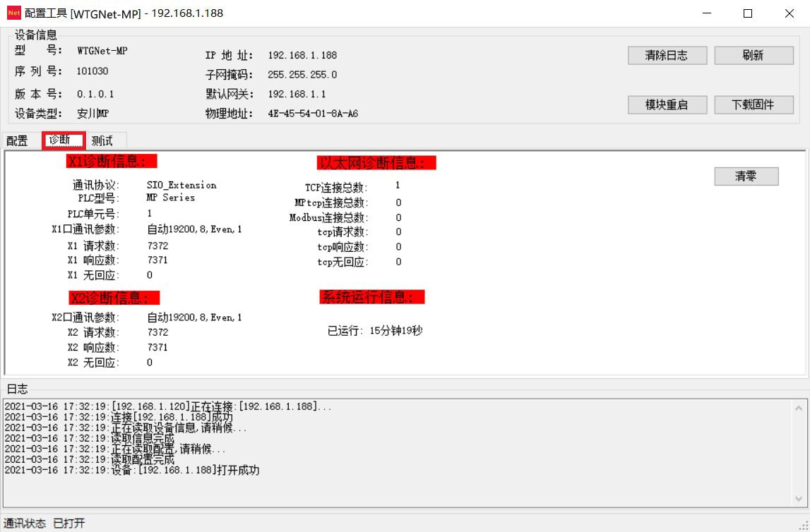810x532 pixels.
Task: Click the PLC单元号 label
Action: [93, 214]
